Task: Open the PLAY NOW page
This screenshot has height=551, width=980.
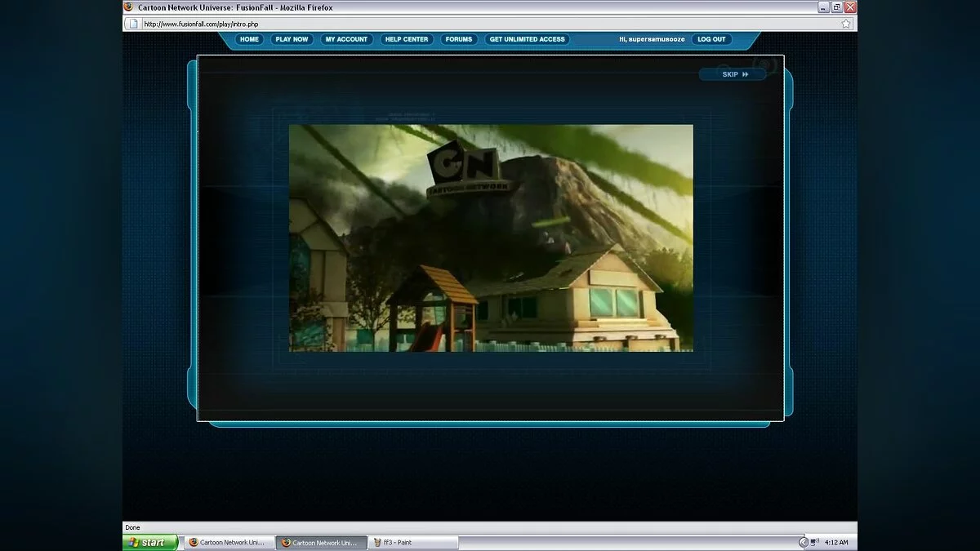Action: click(292, 39)
